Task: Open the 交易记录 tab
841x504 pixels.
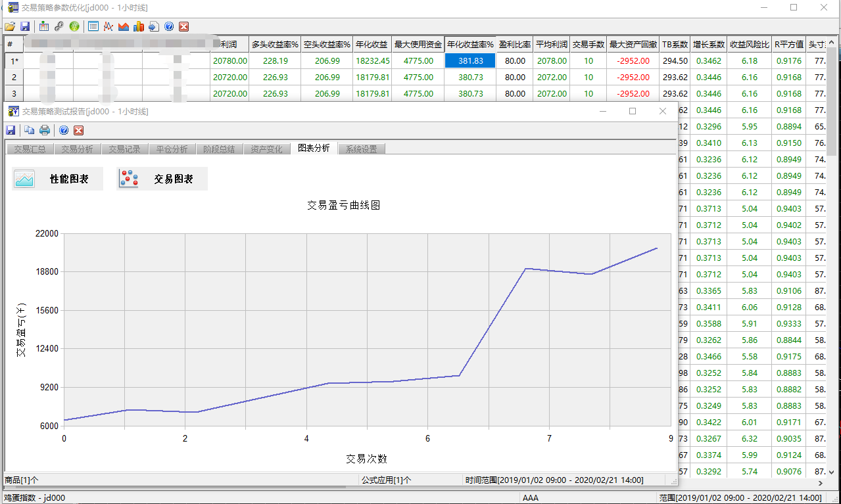Action: point(124,149)
